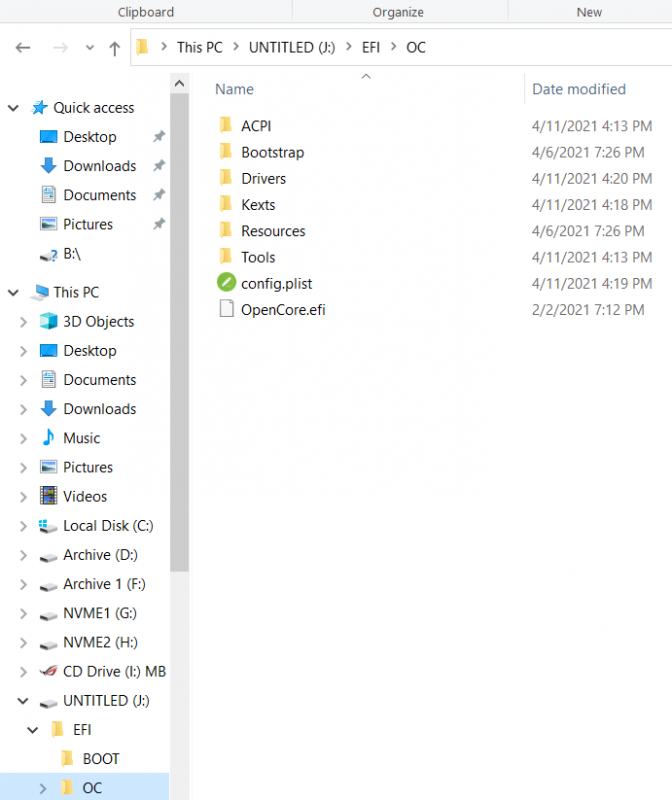Select EFI in address breadcrumb
The image size is (672, 800).
(x=371, y=47)
